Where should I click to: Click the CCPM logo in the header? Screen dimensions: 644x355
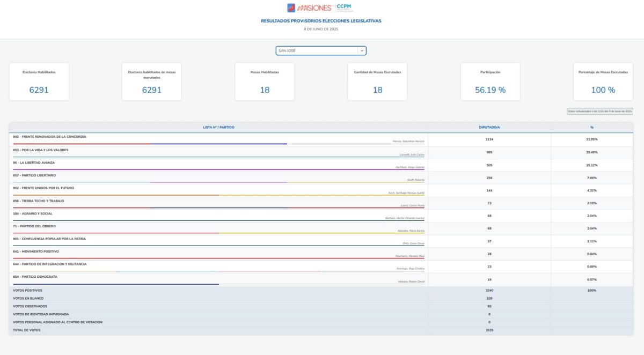pos(344,8)
